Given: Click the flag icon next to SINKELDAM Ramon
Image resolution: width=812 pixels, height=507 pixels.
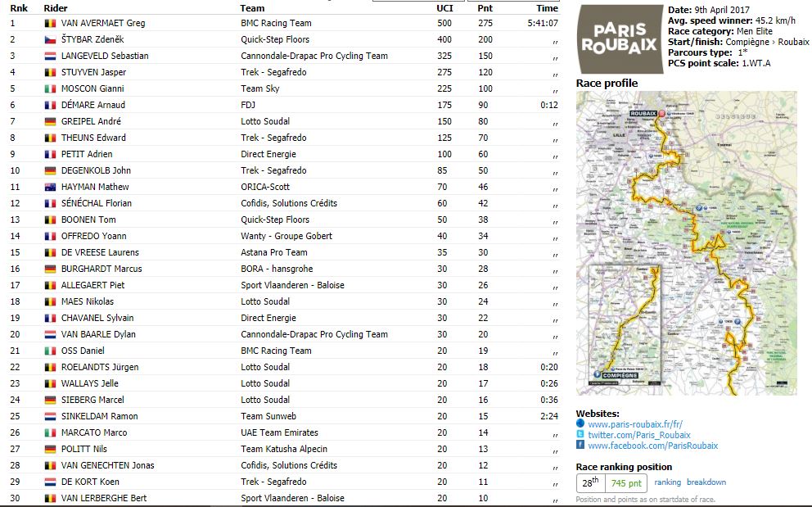Looking at the screenshot, I should [50, 416].
